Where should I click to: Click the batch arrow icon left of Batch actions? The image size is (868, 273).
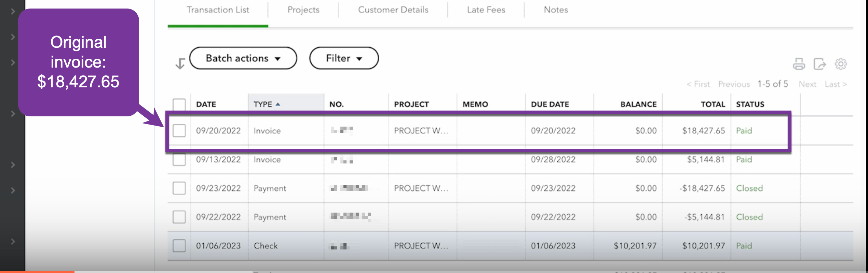coord(180,63)
